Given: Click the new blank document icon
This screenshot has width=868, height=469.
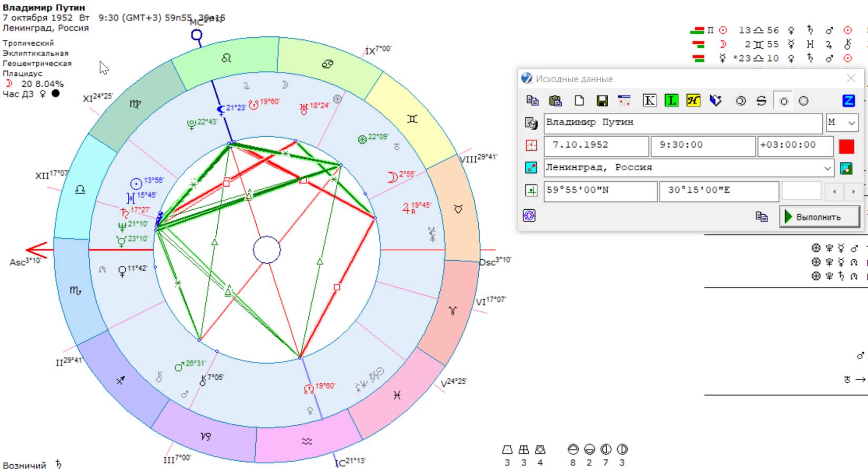Looking at the screenshot, I should 579,101.
